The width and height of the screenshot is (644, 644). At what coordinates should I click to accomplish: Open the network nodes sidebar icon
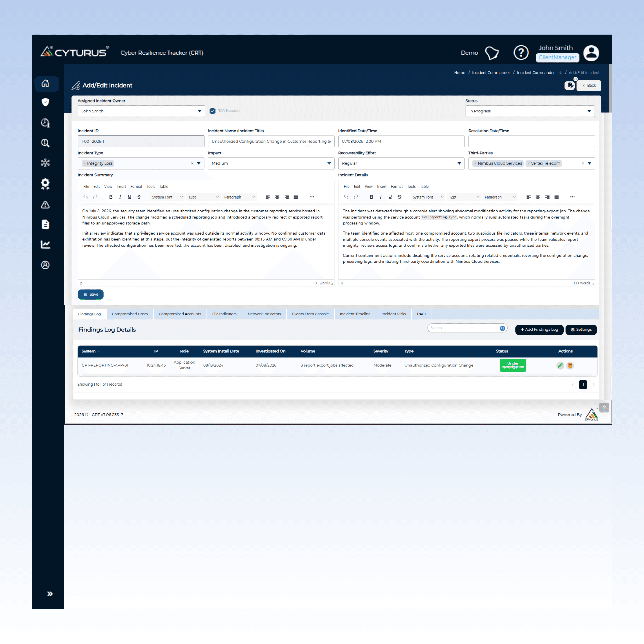click(45, 163)
